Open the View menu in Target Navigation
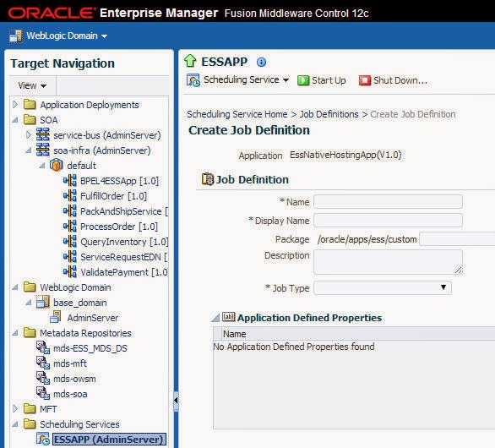495x448 pixels. coord(32,85)
